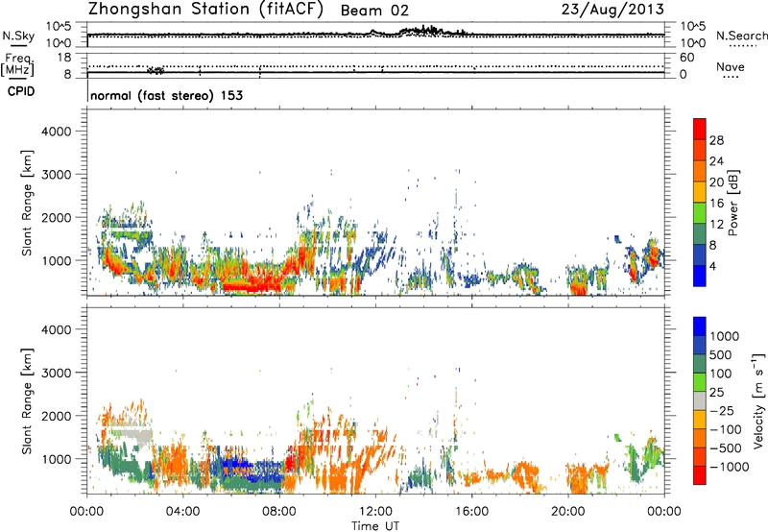Click the red top of power colorbar

pos(700,129)
